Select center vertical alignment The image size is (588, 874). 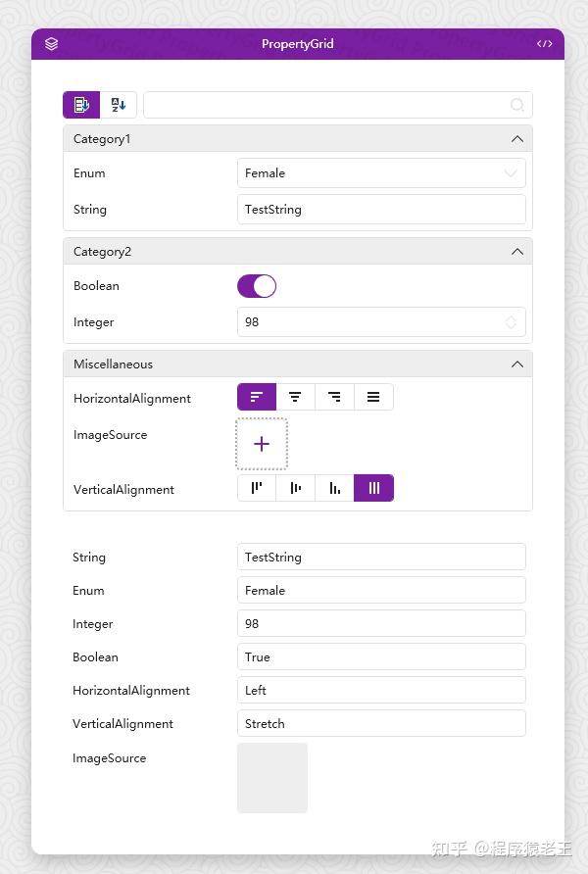point(295,488)
